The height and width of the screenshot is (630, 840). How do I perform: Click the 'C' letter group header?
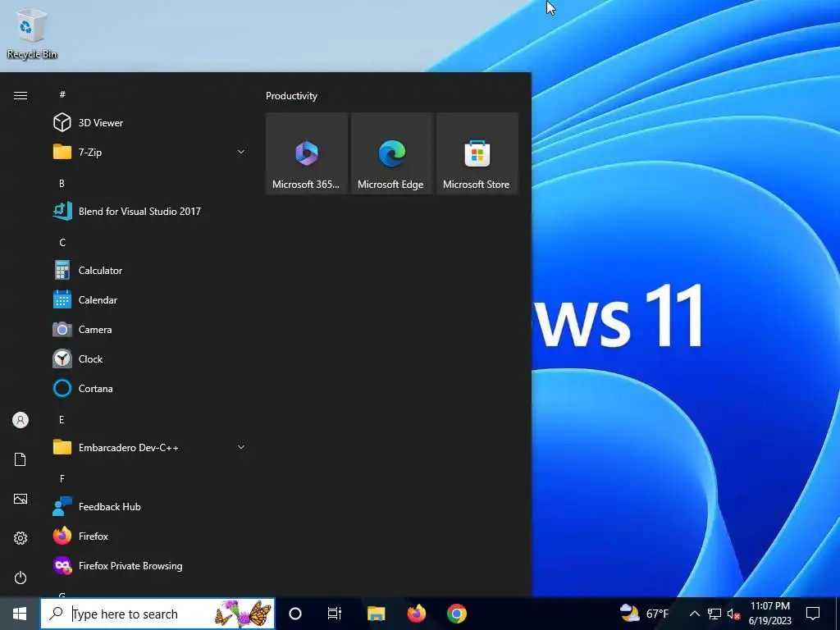tap(62, 243)
